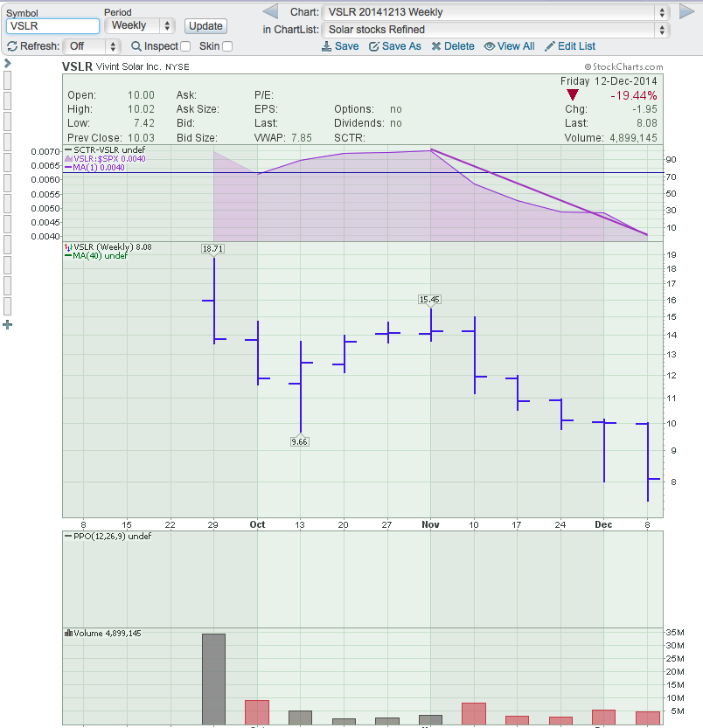
Task: Click the VWAP 7.85 value
Action: [x=302, y=138]
